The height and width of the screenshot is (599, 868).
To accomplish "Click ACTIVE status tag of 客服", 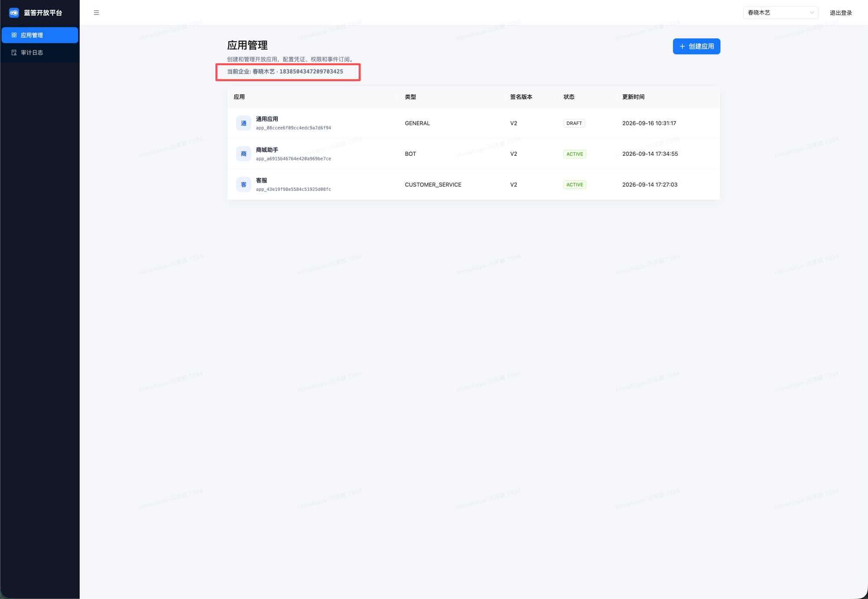I will [575, 184].
